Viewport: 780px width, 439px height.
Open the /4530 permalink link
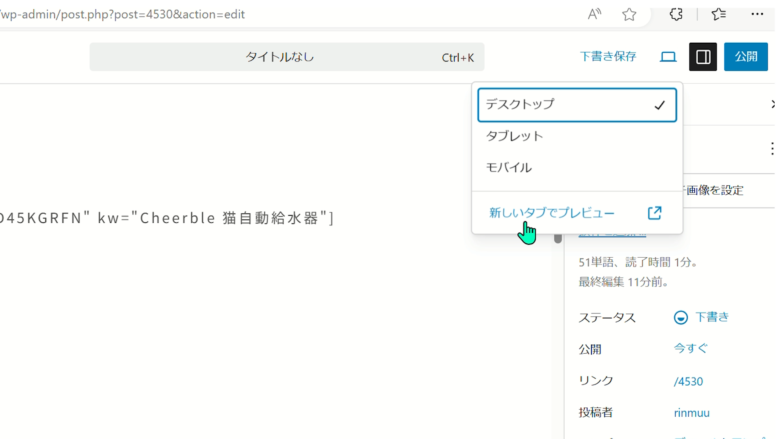pos(687,381)
